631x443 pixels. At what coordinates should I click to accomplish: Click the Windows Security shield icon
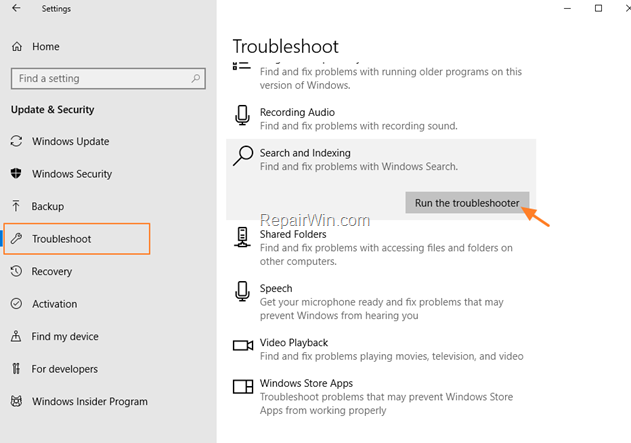point(16,173)
